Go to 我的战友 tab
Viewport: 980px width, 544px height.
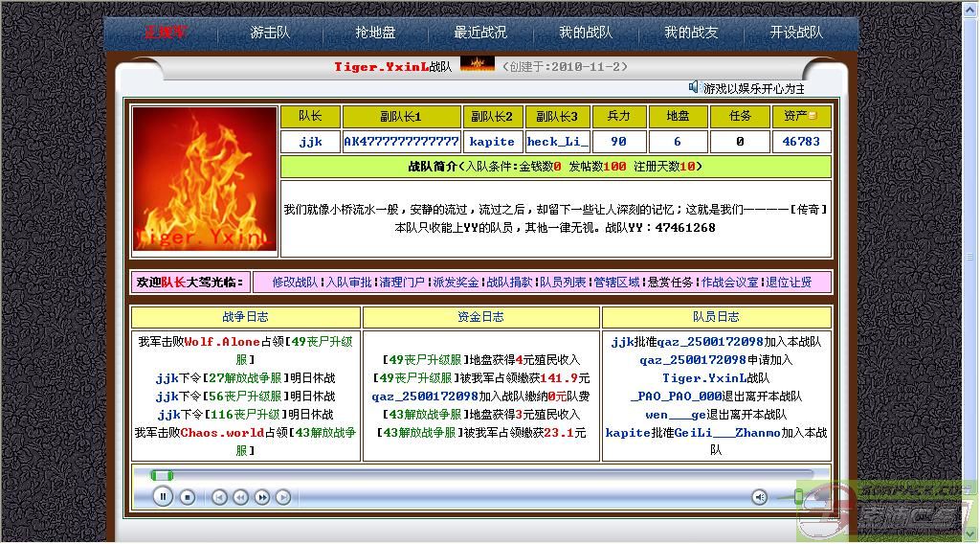coord(691,33)
